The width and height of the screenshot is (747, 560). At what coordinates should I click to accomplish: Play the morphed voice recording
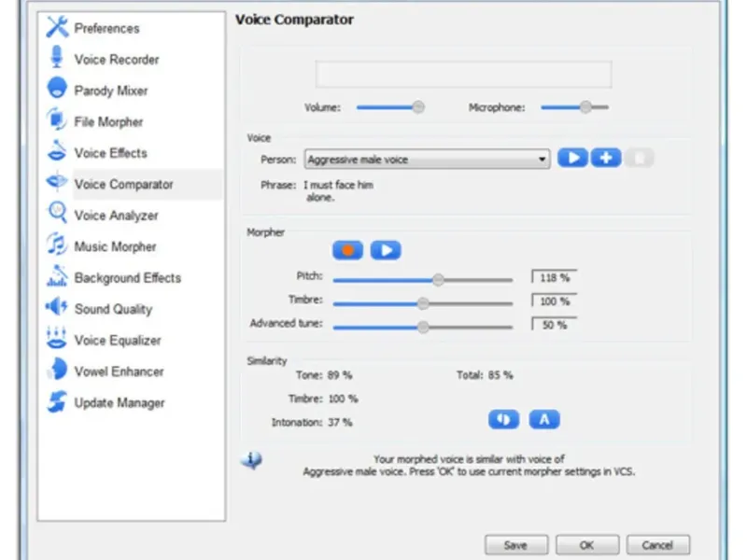coord(386,250)
